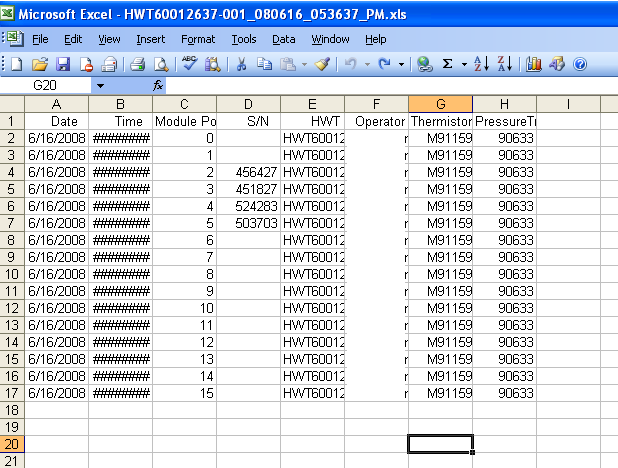Save the workbook with the floppy icon

(x=62, y=64)
